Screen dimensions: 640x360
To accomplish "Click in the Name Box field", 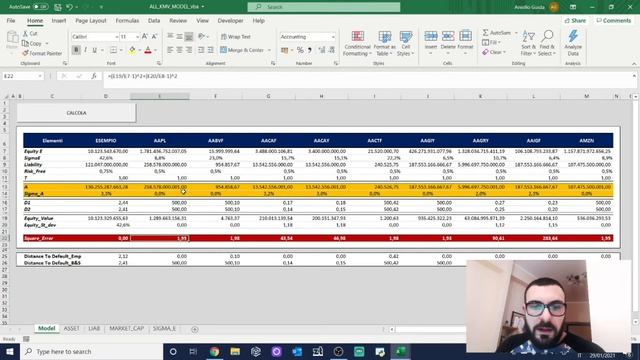I will [20, 76].
